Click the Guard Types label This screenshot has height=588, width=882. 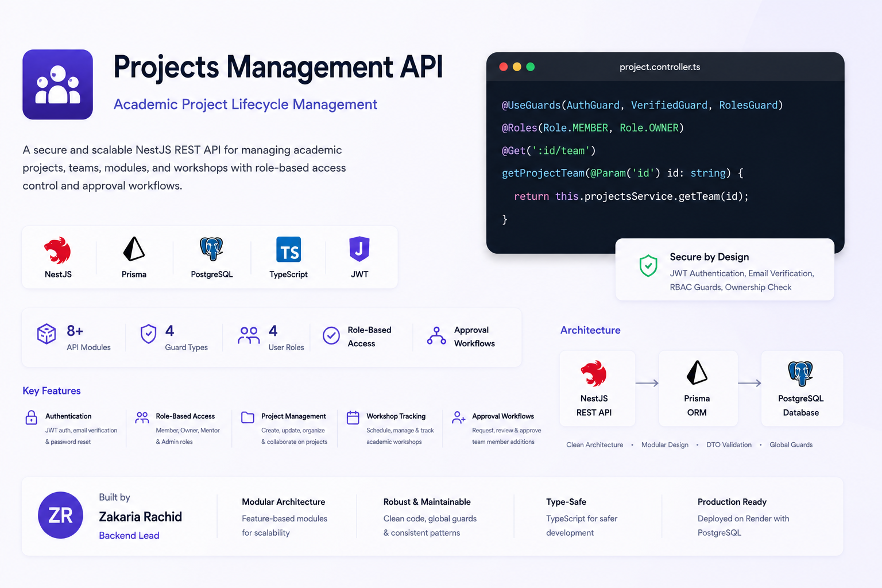coord(186,347)
